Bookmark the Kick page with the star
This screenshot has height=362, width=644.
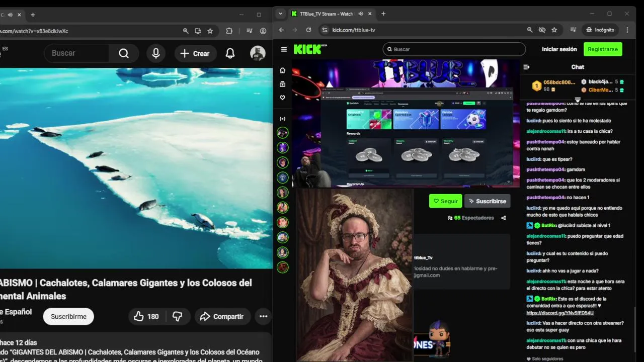[554, 30]
